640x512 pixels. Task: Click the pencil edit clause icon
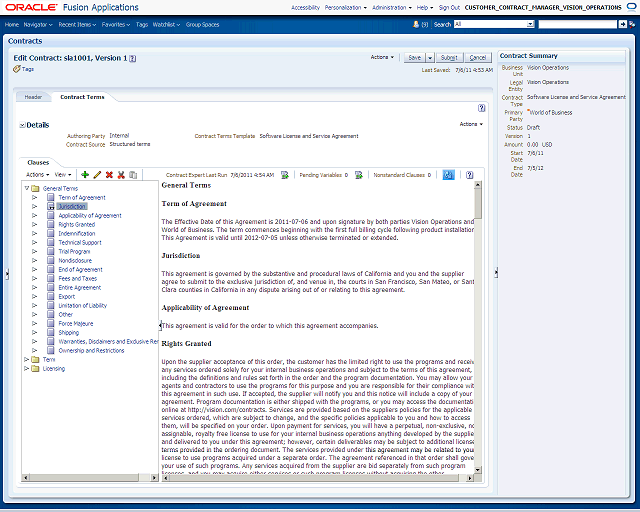pyautogui.click(x=97, y=175)
